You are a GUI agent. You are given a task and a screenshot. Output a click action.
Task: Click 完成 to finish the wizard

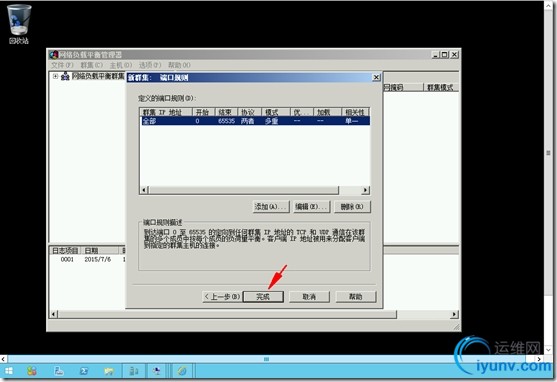(263, 297)
